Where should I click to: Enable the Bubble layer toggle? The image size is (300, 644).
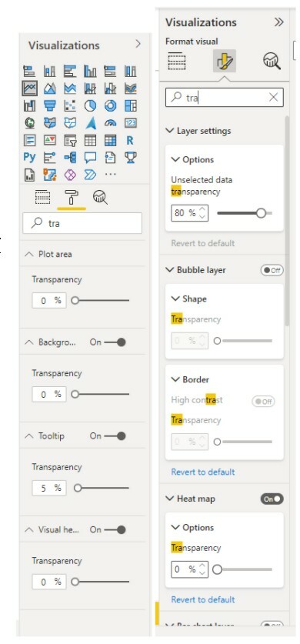272,270
